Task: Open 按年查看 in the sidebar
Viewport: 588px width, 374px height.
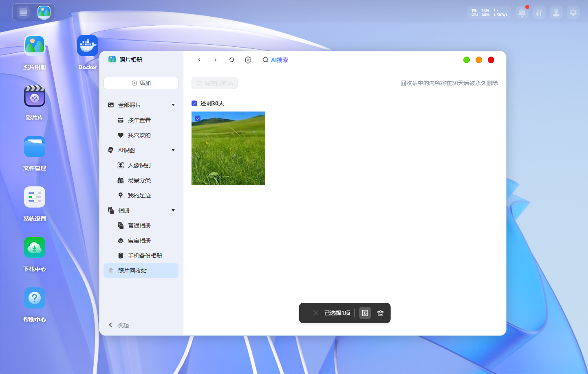Action: pyautogui.click(x=139, y=120)
